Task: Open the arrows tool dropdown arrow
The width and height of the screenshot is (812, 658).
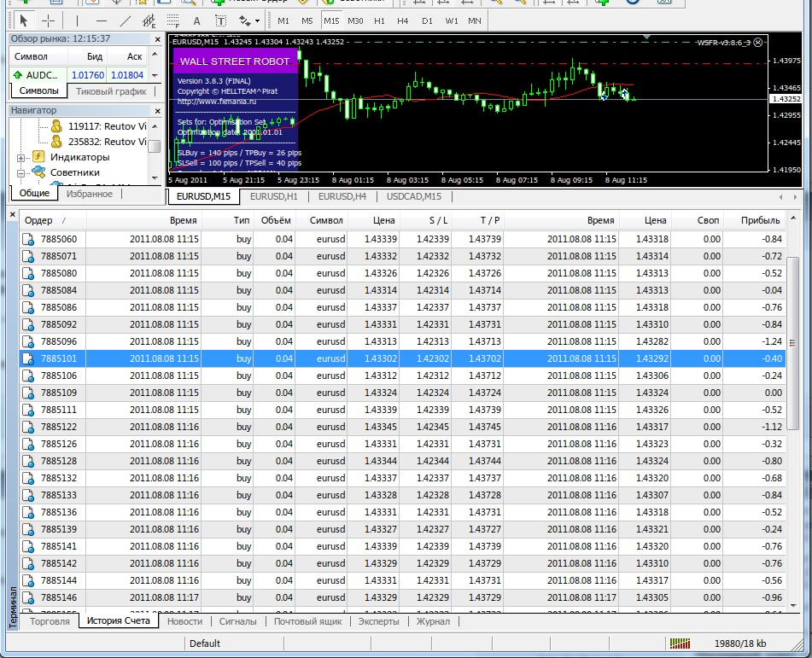Action: coord(257,21)
